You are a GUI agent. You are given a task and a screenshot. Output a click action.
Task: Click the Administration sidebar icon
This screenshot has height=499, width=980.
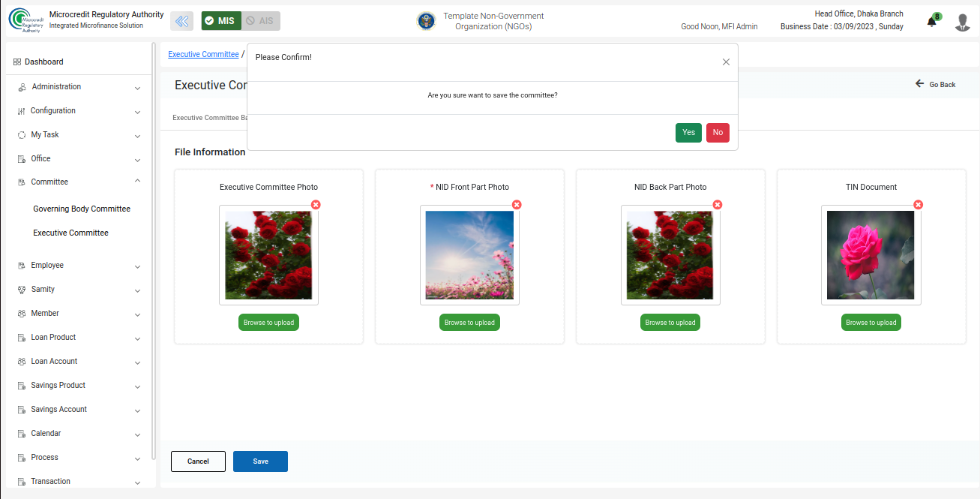[x=22, y=87]
